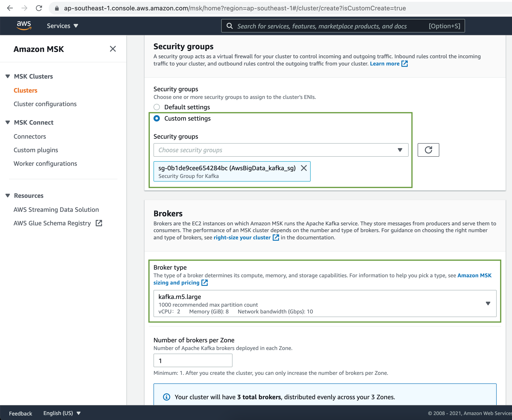The height and width of the screenshot is (420, 512).
Task: Click the browser address bar URL
Action: tap(235, 8)
